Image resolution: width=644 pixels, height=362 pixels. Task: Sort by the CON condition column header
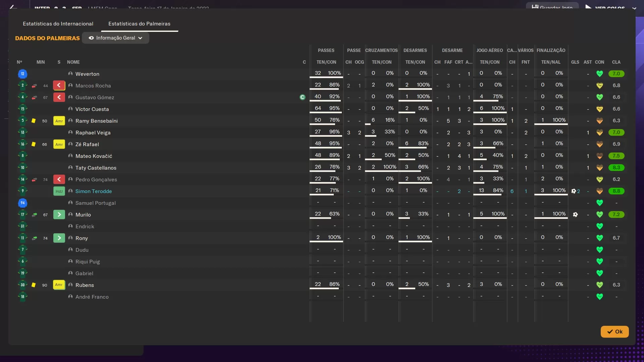pos(599,62)
